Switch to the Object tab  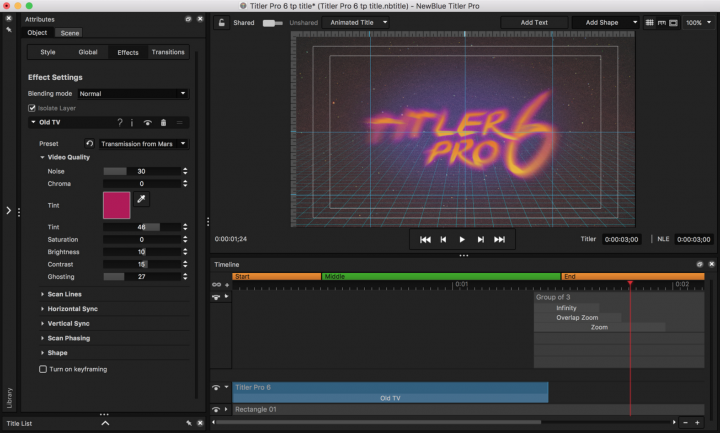click(37, 33)
